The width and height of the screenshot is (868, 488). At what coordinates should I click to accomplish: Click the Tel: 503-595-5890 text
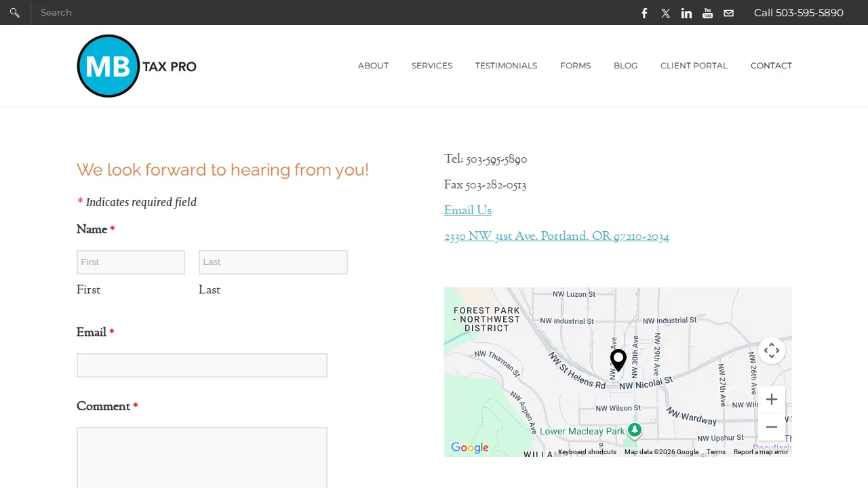tap(486, 159)
